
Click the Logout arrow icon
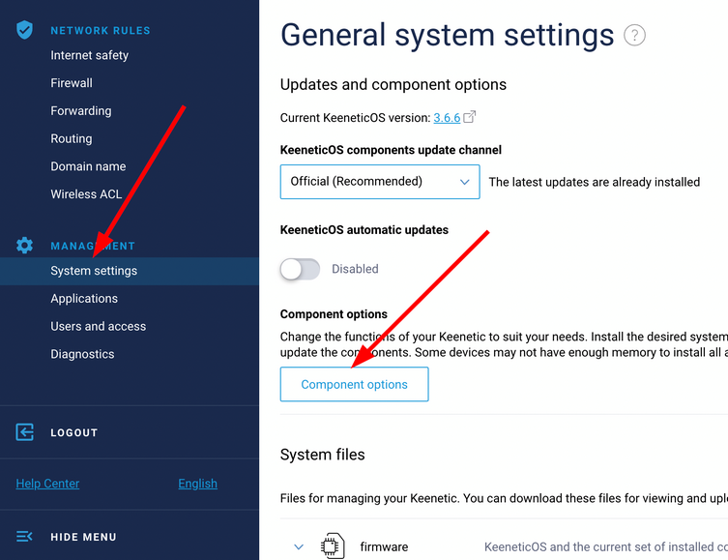click(25, 432)
